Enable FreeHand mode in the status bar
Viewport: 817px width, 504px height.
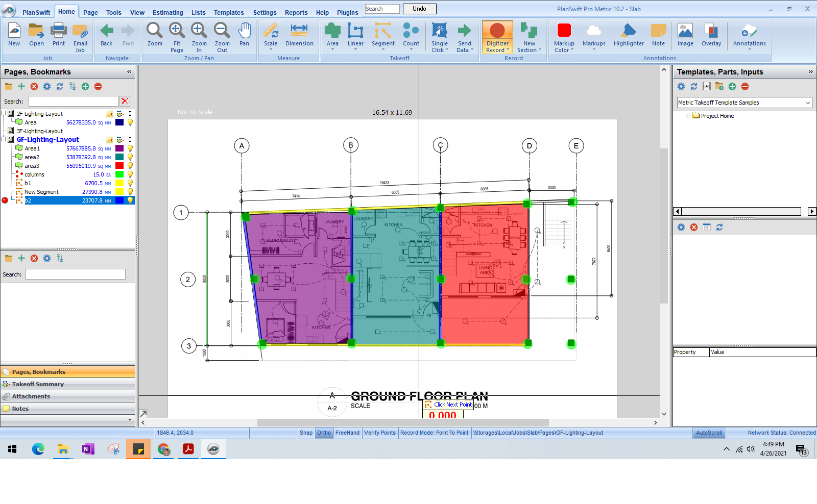(347, 433)
